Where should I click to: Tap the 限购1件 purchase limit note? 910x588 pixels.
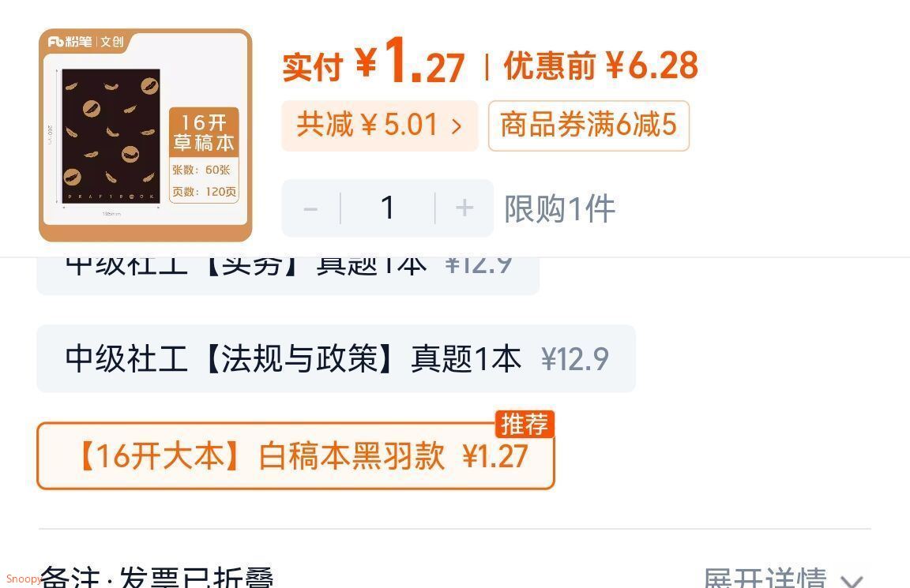pos(559,208)
